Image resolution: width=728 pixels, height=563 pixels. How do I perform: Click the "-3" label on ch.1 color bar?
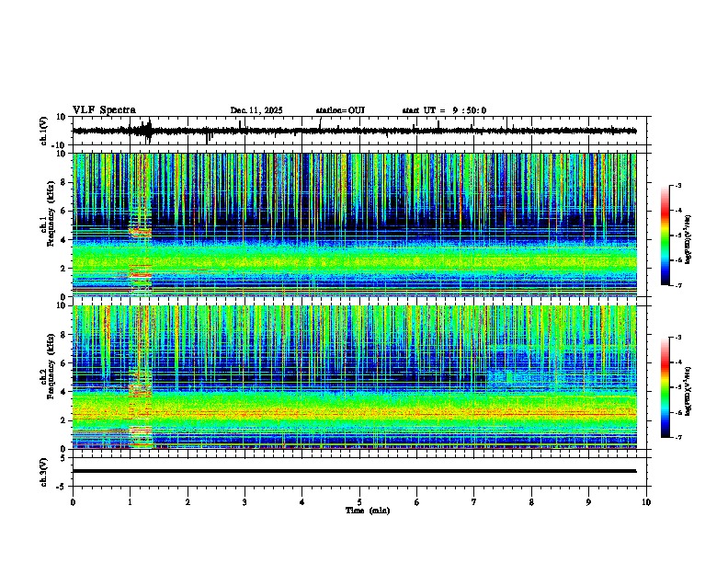click(678, 185)
